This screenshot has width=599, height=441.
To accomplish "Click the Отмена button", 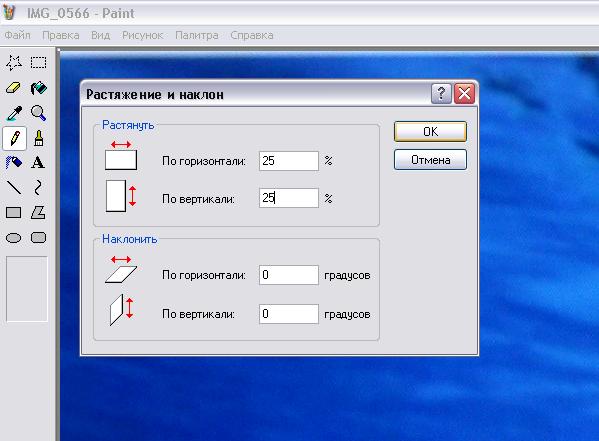I will [430, 159].
